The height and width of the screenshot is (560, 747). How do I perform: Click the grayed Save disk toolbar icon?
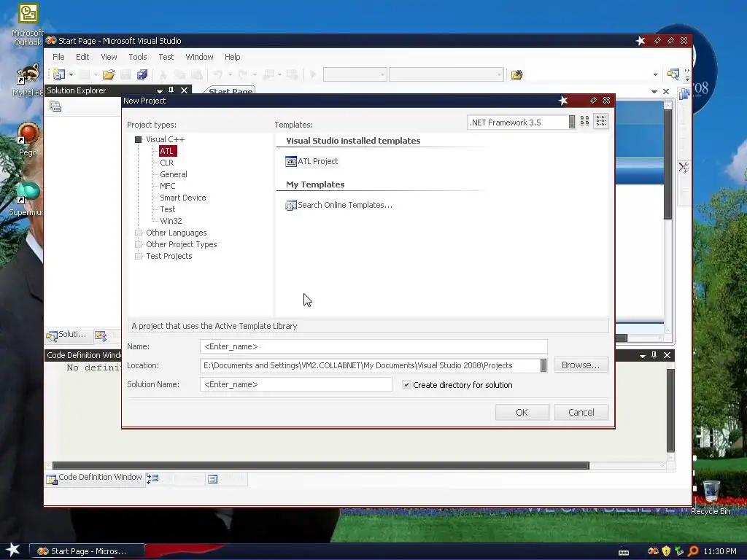click(125, 74)
